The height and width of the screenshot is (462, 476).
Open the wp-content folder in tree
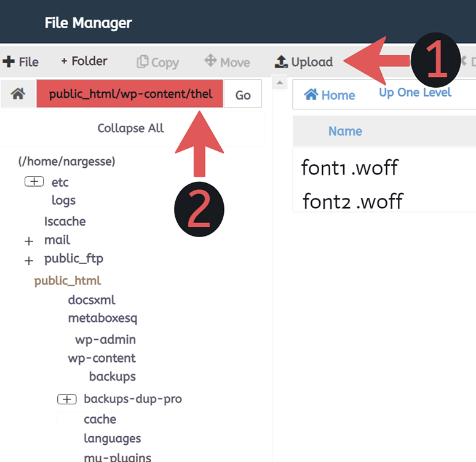pyautogui.click(x=101, y=358)
